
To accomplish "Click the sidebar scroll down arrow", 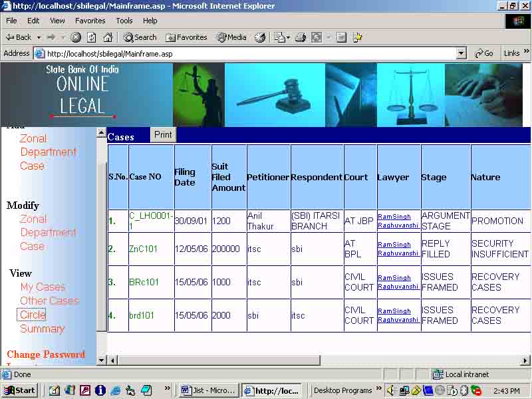I will tap(101, 360).
